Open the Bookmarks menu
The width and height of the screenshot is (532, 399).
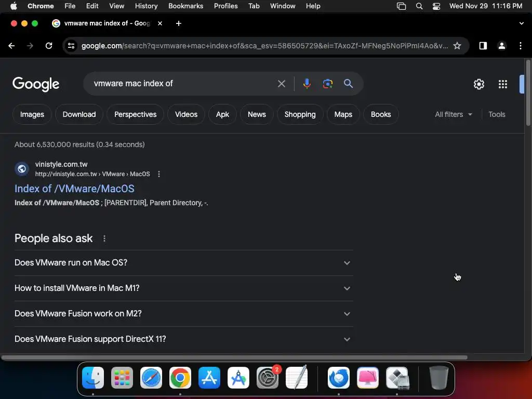[x=185, y=6]
